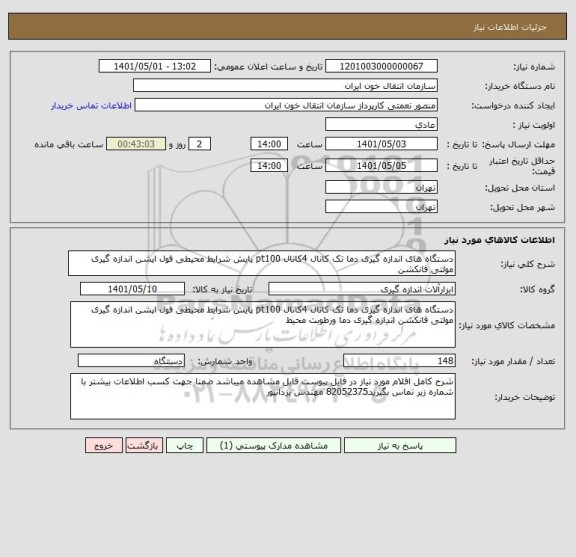Click the label گروه کالا
This screenshot has width=576, height=557.
pyautogui.click(x=537, y=290)
